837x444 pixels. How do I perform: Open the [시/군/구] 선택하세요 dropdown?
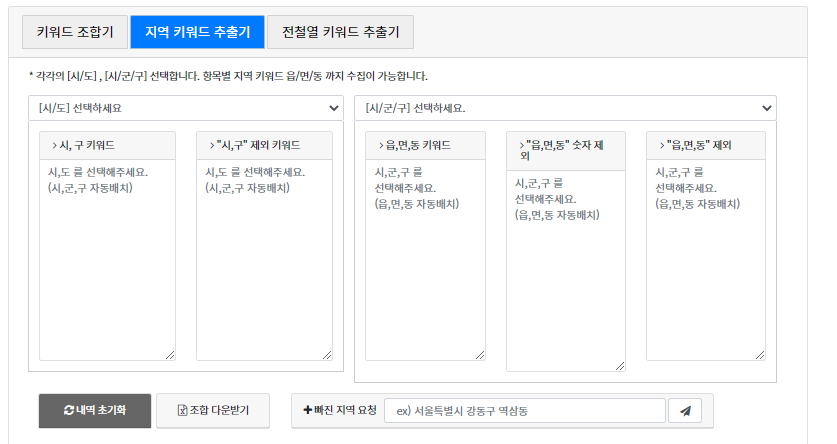point(565,108)
